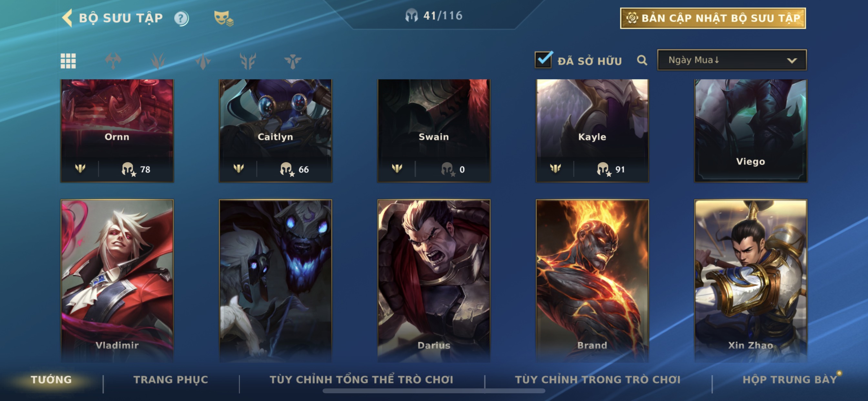Image resolution: width=868 pixels, height=401 pixels.
Task: Go back using the Bộ Sưu Tập arrow
Action: (67, 18)
